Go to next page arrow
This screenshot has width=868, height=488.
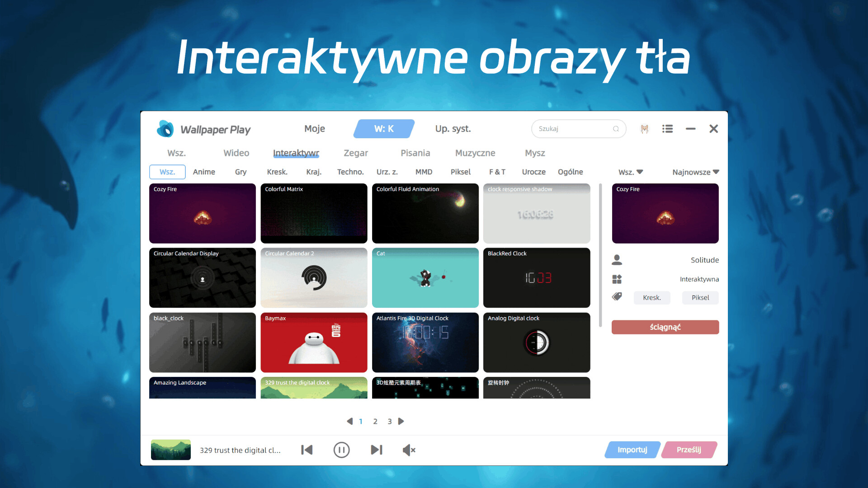tap(401, 421)
